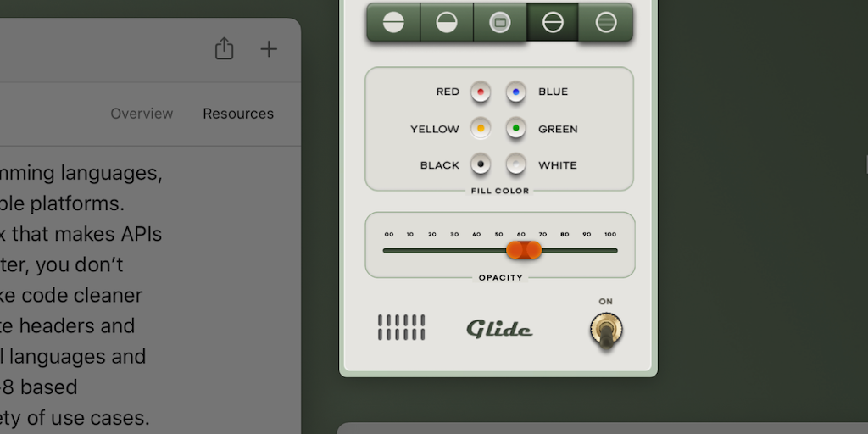Screen dimensions: 868x434
Task: Select the outlined center-line mode button
Action: tap(553, 22)
